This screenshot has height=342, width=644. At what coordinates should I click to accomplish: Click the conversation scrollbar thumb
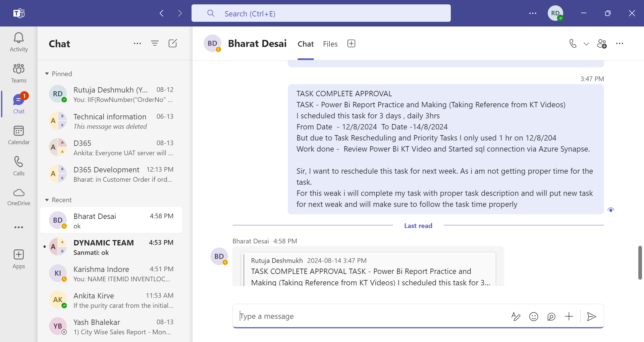point(640,263)
